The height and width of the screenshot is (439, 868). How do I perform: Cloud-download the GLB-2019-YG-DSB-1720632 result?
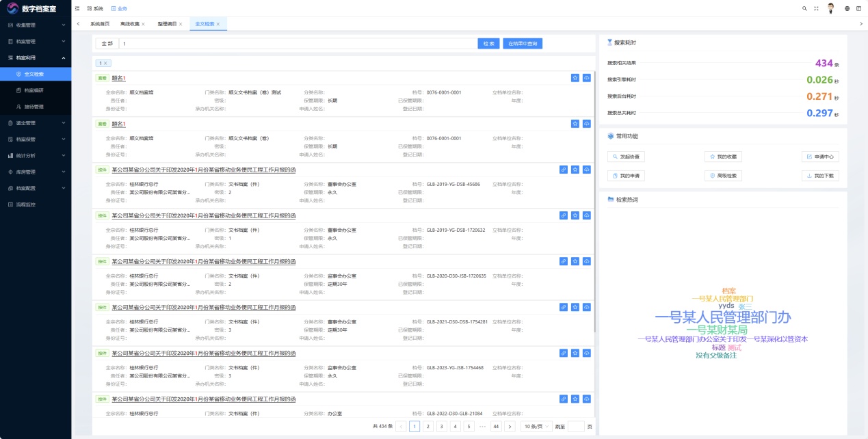(587, 215)
